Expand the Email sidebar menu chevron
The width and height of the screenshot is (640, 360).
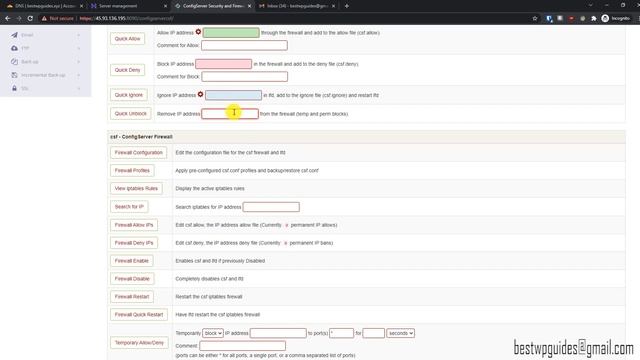(x=78, y=35)
